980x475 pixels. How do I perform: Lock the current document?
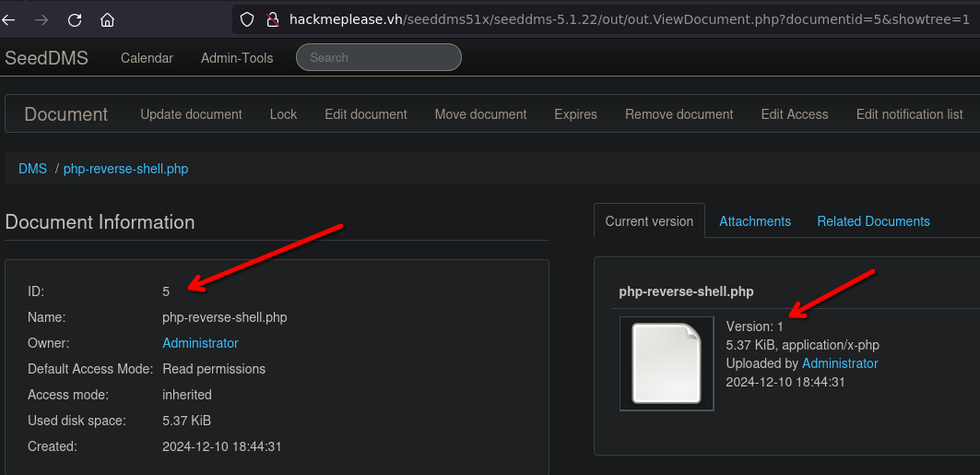click(x=283, y=114)
